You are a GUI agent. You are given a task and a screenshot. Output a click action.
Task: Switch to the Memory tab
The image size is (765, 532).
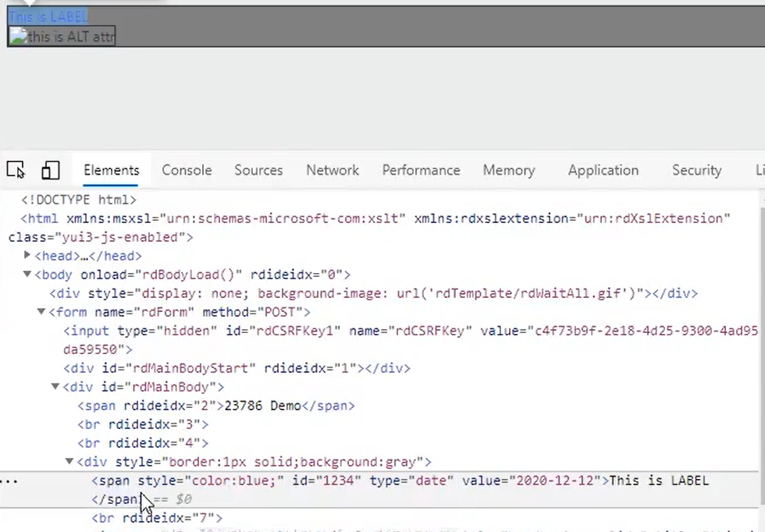coord(509,170)
